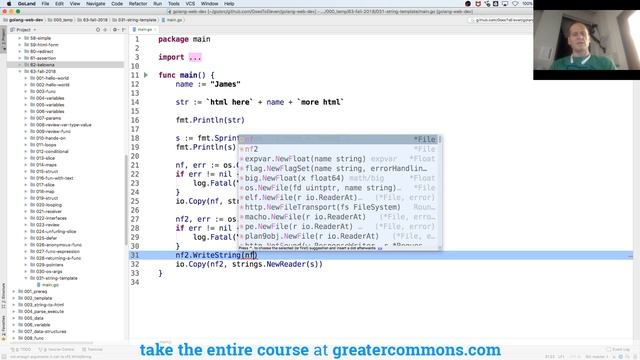Open the Tools menu
Image resolution: width=640 pixels, height=360 pixels.
tap(173, 4)
